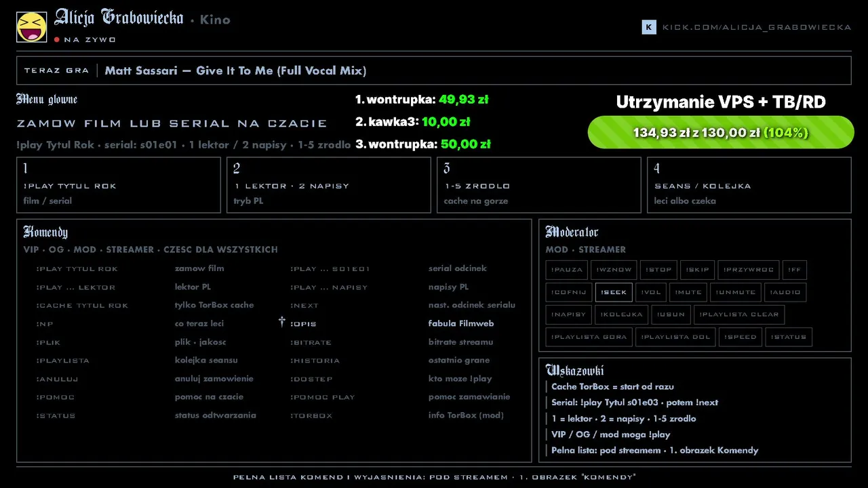Click the !NAPISY moderator button

pyautogui.click(x=568, y=314)
